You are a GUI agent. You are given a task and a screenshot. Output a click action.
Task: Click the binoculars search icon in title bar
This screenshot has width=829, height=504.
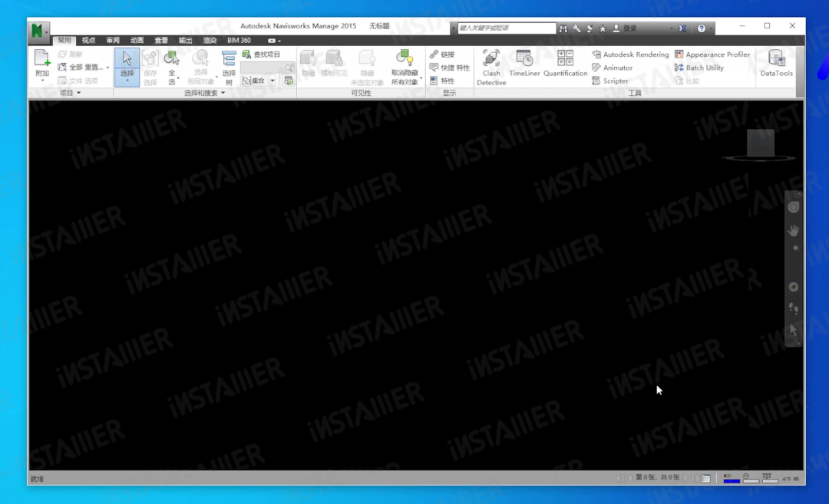click(x=563, y=28)
